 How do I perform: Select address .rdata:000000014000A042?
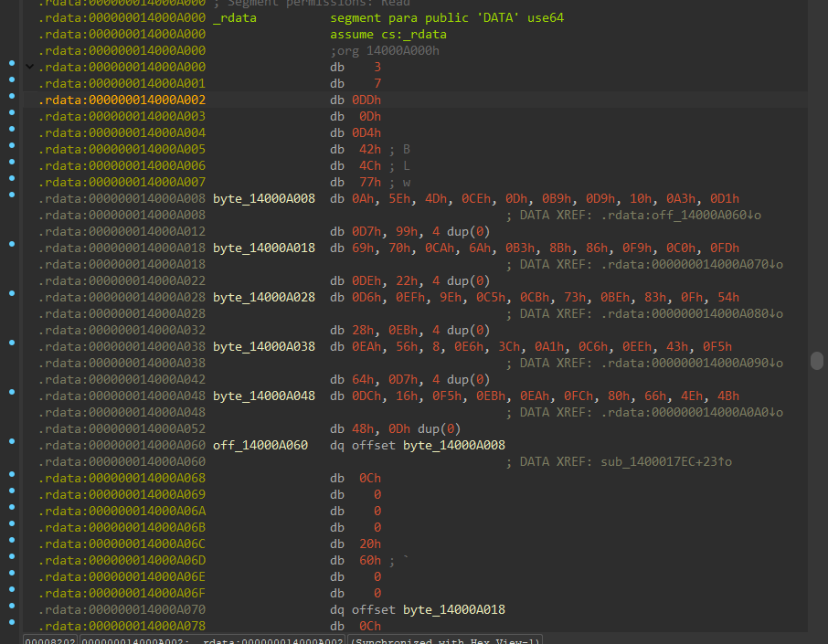[x=122, y=379]
